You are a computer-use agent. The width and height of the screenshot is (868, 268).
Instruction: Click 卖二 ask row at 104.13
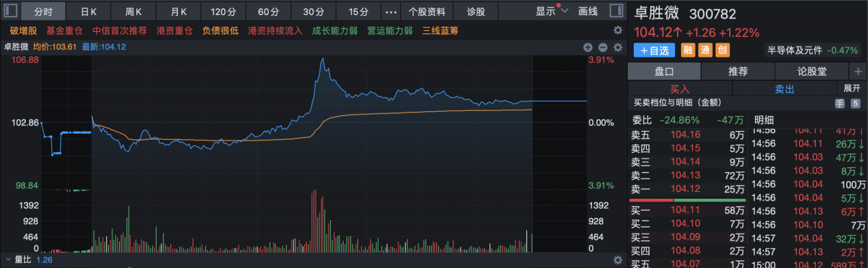tap(687, 175)
